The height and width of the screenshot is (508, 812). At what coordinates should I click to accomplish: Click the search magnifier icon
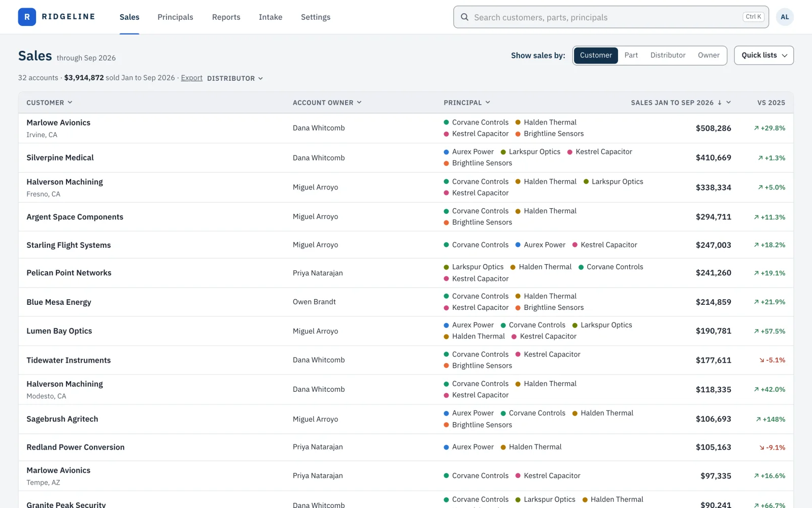[x=464, y=17]
